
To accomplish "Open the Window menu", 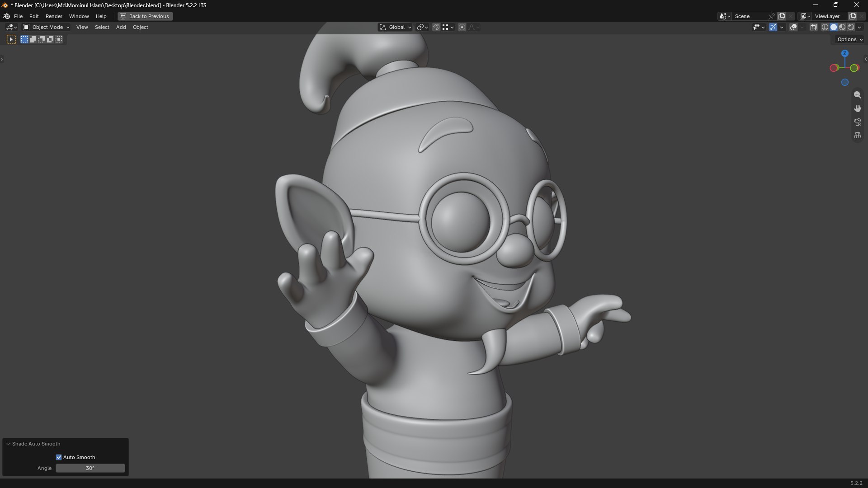I will (x=79, y=16).
